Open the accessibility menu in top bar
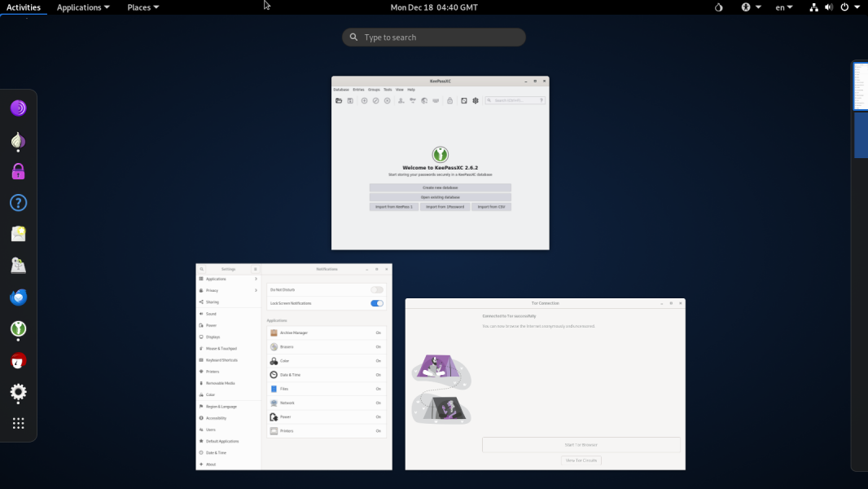This screenshot has height=489, width=868. click(752, 7)
